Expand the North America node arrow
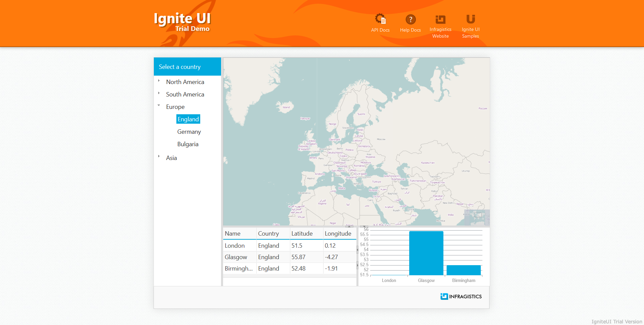This screenshot has height=325, width=644. click(159, 81)
